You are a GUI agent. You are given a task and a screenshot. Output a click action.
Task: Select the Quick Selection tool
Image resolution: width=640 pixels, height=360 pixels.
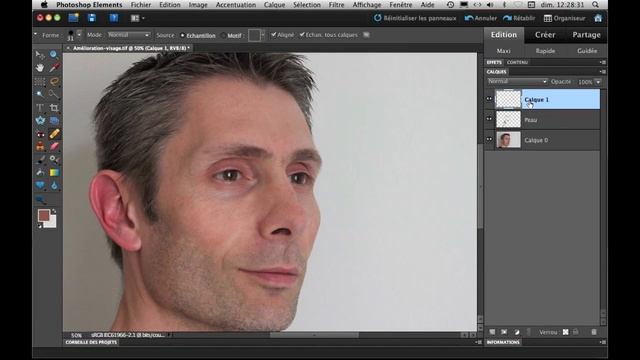pos(54,94)
